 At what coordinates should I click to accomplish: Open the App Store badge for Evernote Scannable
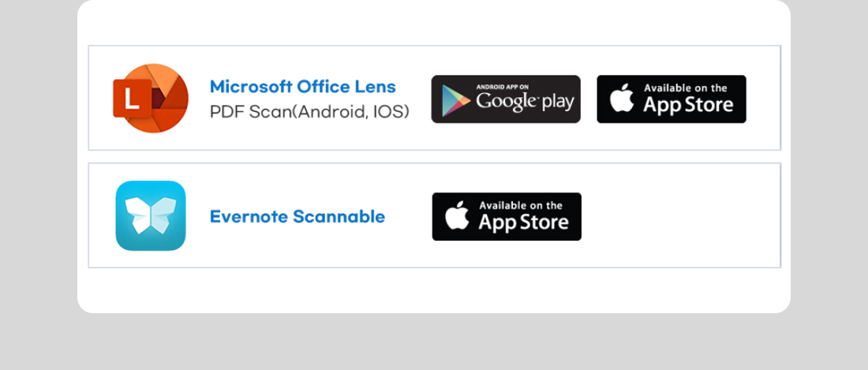coord(507,217)
